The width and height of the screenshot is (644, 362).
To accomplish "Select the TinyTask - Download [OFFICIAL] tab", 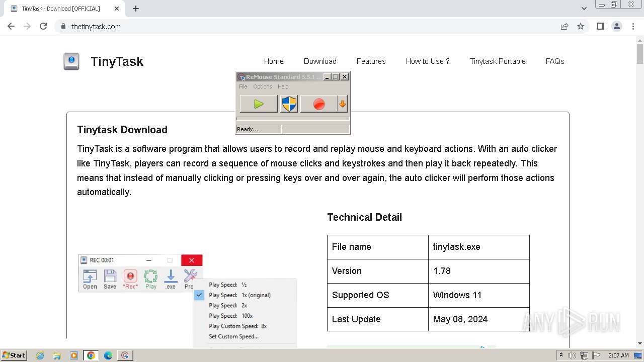I will pyautogui.click(x=64, y=9).
